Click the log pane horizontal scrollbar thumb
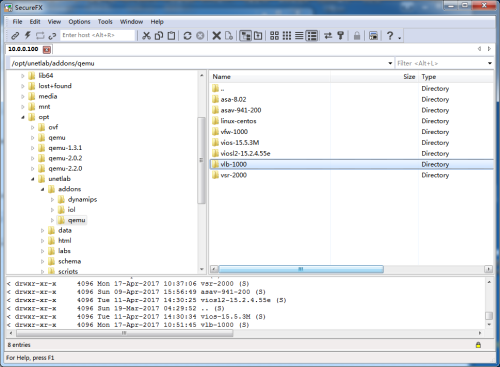Image resolution: width=500 pixels, height=367 pixels. coord(124,333)
